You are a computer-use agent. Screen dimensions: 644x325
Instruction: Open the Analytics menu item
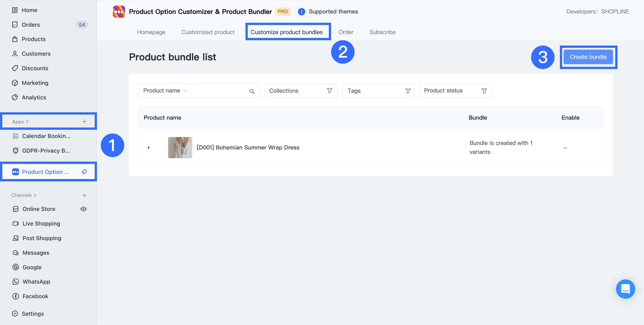[34, 97]
